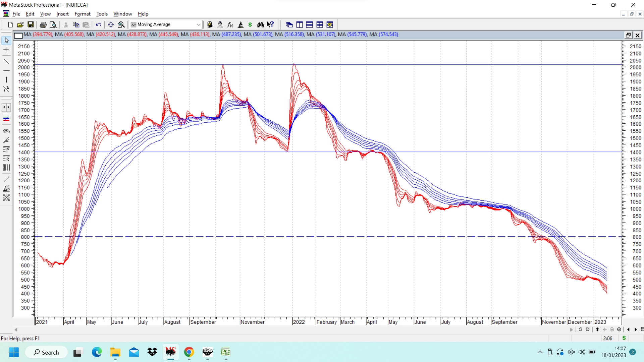Toggle daily periodicity D button
This screenshot has width=644, height=362.
click(588, 329)
